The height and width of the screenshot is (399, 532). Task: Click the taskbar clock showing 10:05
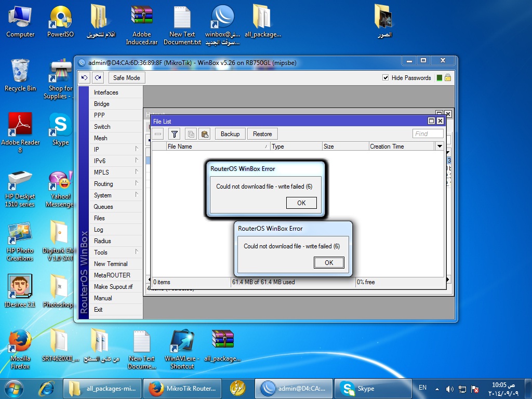(504, 389)
